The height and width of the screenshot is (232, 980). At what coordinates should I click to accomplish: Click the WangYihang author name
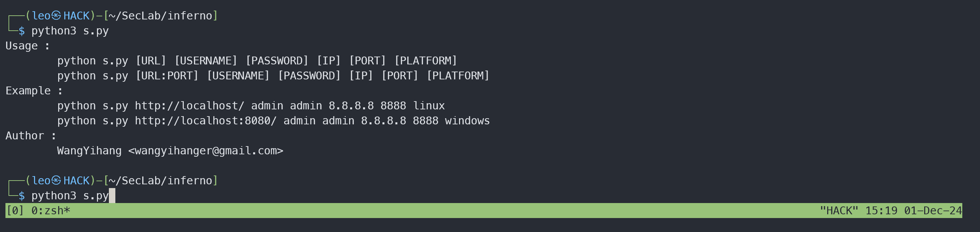89,151
